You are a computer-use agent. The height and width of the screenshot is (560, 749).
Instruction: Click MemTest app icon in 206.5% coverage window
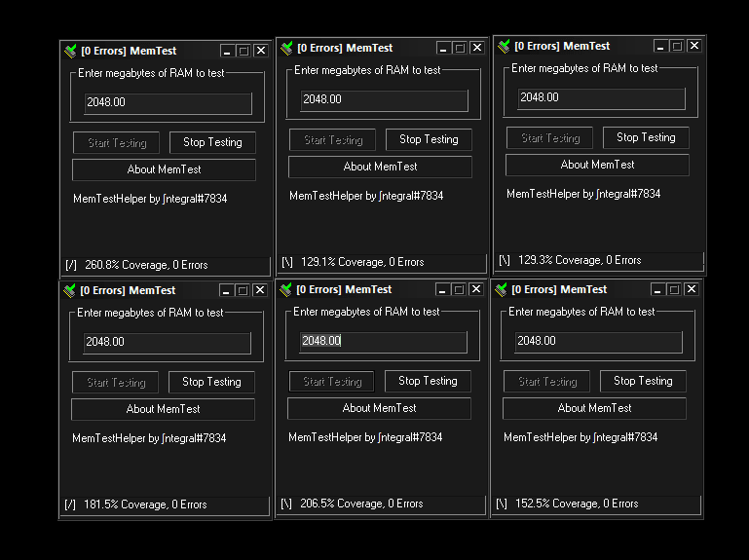[285, 289]
